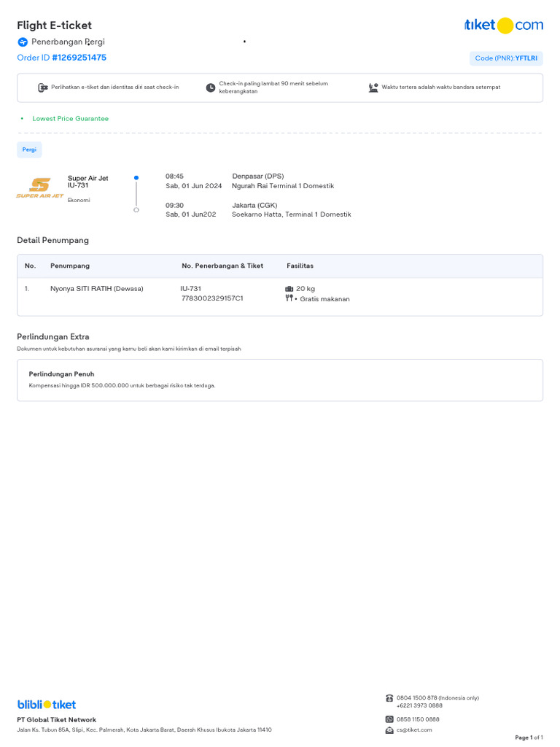This screenshot has height=747, width=560.
Task: Click the Code (PNR) YFTLRI badge
Action: pyautogui.click(x=506, y=58)
